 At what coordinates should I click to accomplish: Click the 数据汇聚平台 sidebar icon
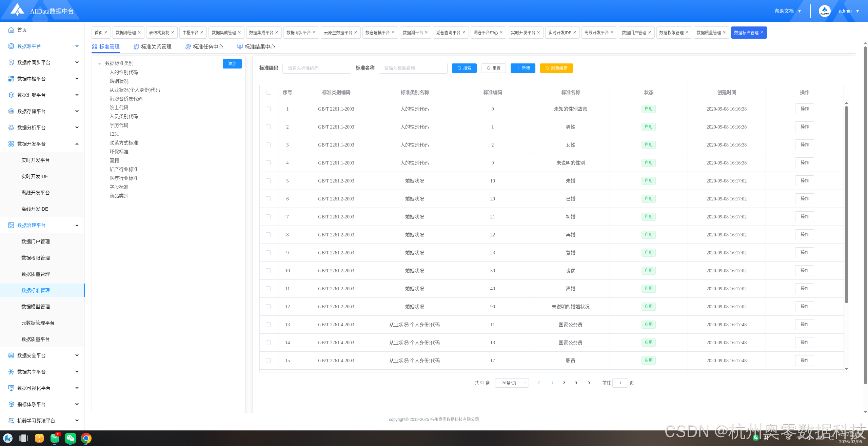click(x=11, y=95)
